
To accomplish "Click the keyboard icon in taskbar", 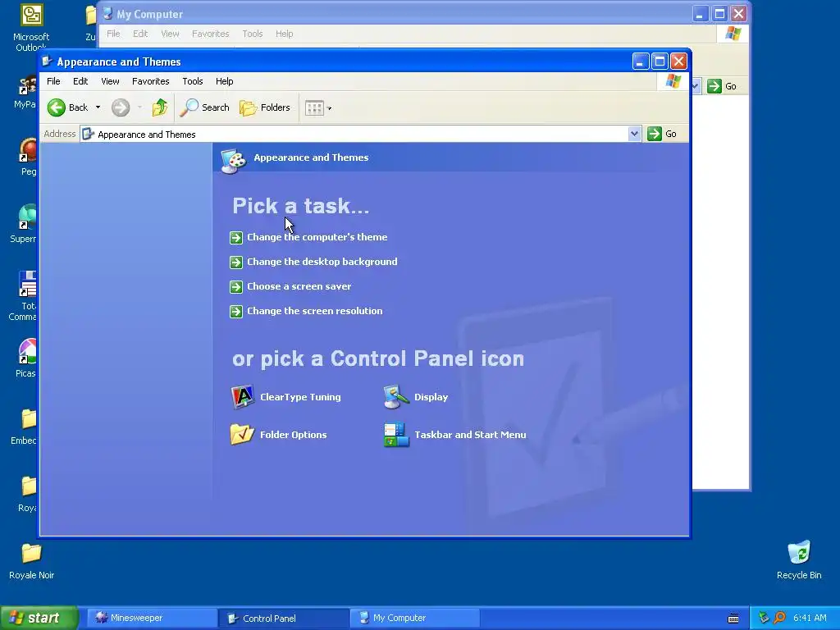I will pos(733,619).
